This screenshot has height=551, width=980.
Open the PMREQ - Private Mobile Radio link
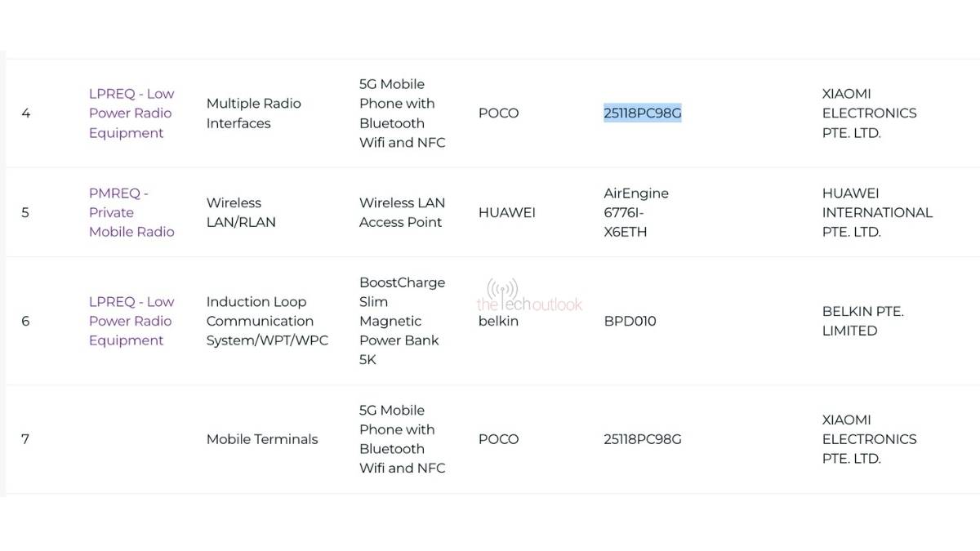click(131, 212)
